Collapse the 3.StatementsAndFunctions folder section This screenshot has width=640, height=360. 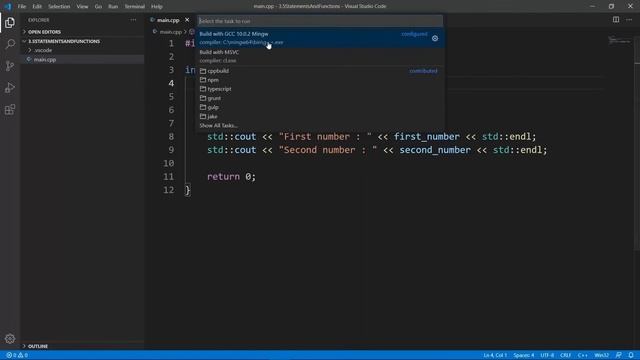point(82,41)
